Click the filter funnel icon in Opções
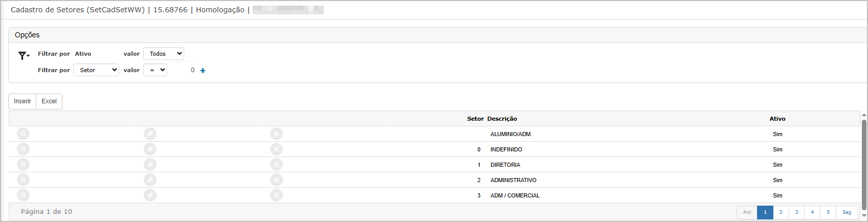Screen dimensions: 868x222 [24, 55]
